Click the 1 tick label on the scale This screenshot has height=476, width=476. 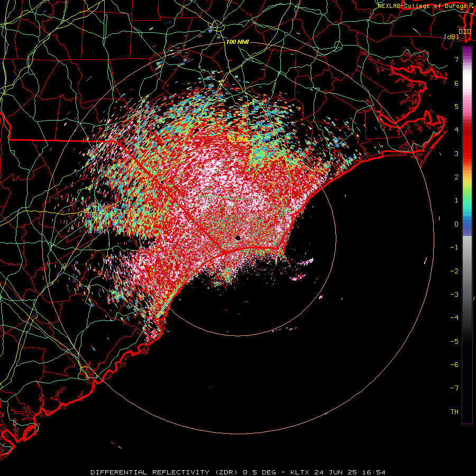(456, 200)
